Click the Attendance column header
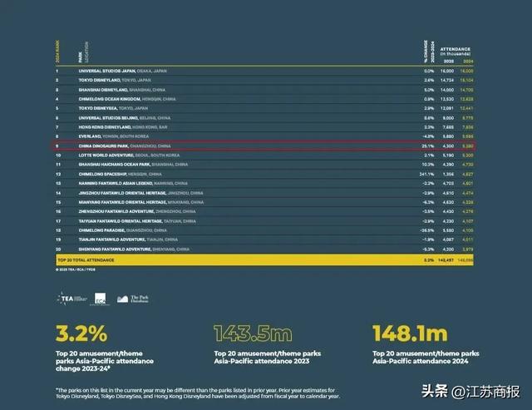This screenshot has height=410, width=532. (x=456, y=52)
